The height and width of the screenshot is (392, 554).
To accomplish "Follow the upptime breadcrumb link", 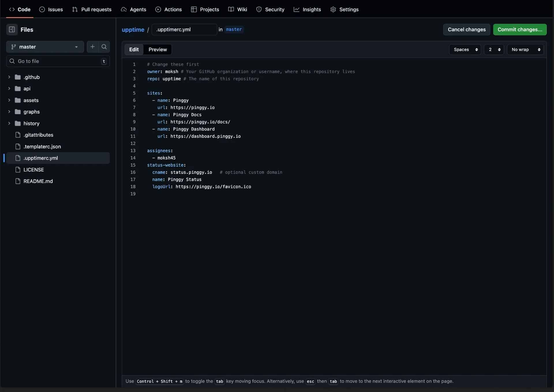I will click(x=133, y=29).
